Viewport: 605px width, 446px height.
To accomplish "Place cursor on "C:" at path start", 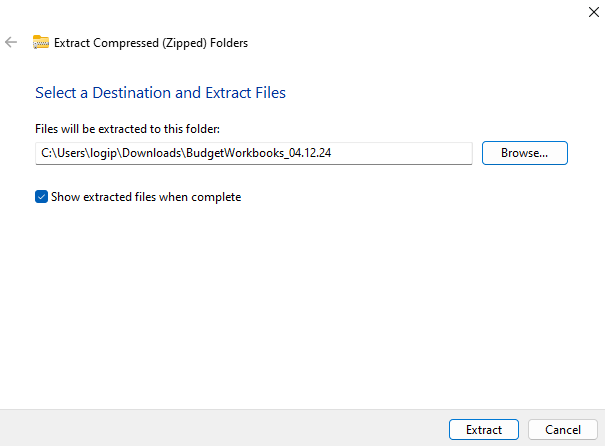I will pyautogui.click(x=46, y=153).
